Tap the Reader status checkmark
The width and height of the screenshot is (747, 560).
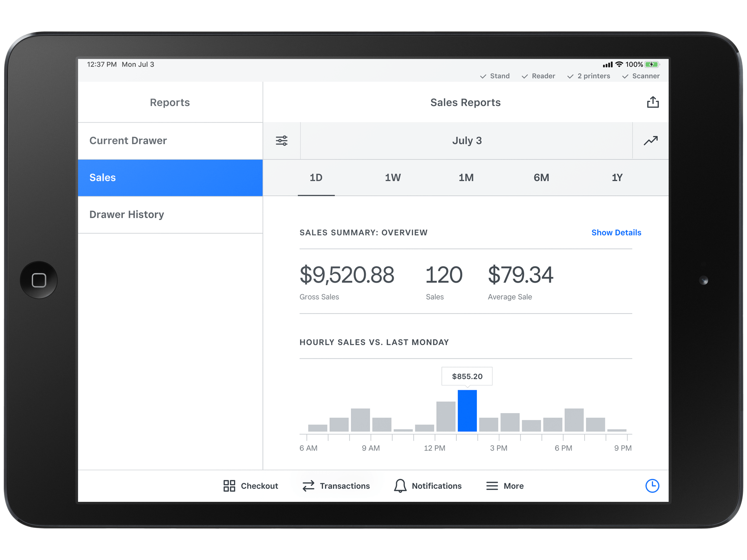point(525,76)
